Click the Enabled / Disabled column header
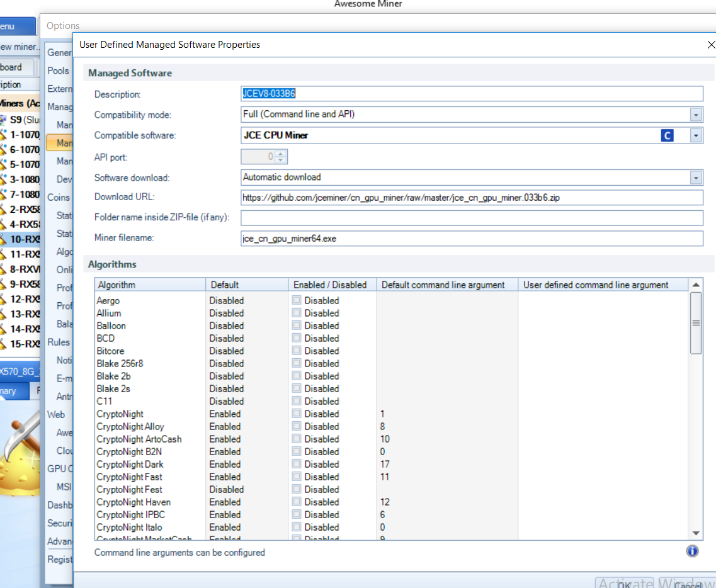 tap(332, 285)
